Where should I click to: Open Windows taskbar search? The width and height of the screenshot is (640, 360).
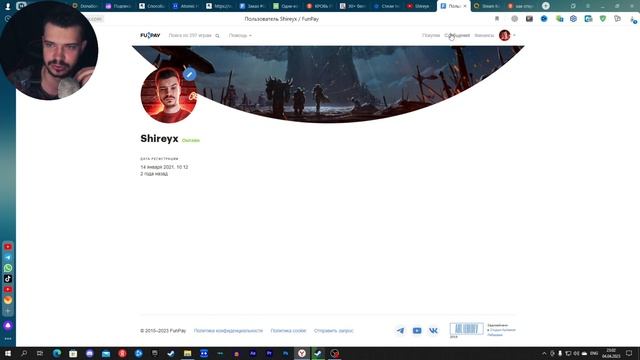point(24,353)
